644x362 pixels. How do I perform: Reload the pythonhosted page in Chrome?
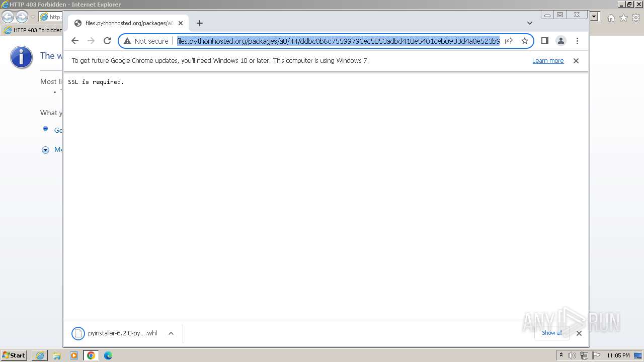click(107, 41)
